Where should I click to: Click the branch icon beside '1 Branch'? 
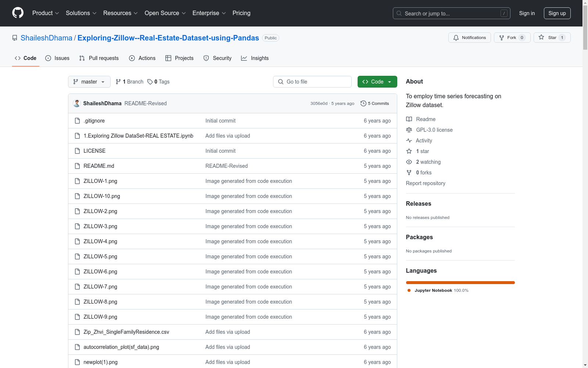point(118,82)
